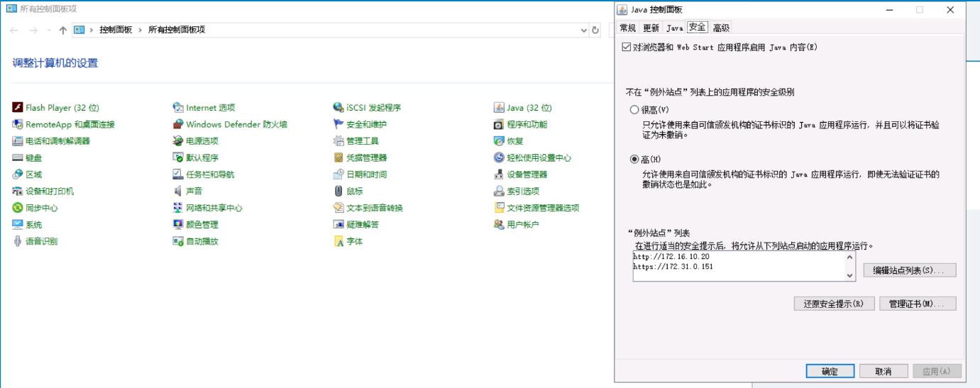The image size is (980, 388).
Task: Open the Flash Player (32 位) icon
Action: click(18, 108)
